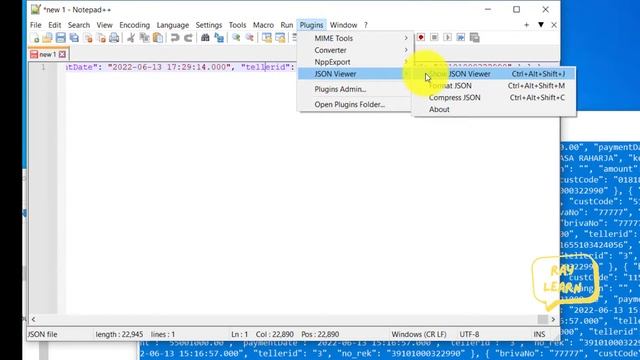Click the Open file toolbar icon
640x360 pixels.
pyautogui.click(x=47, y=38)
